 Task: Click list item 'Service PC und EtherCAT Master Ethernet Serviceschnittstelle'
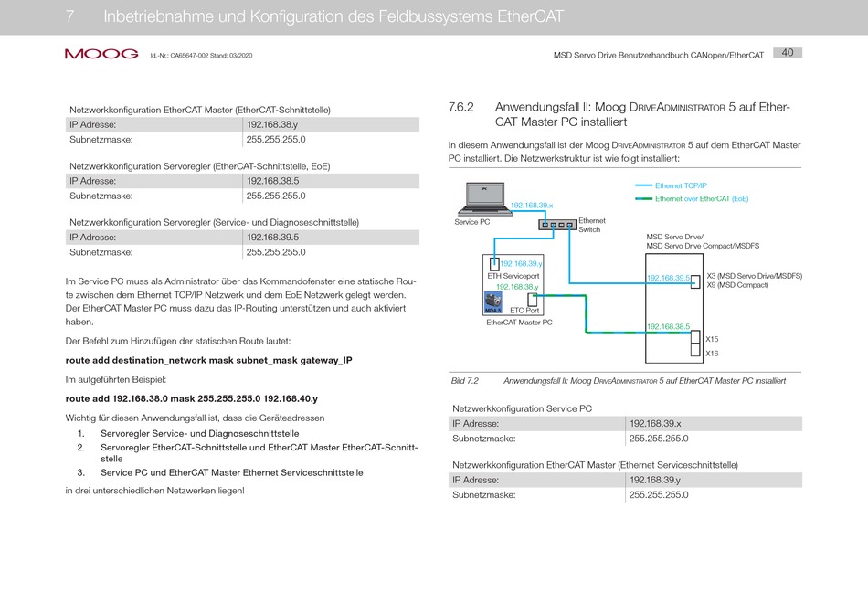[232, 472]
